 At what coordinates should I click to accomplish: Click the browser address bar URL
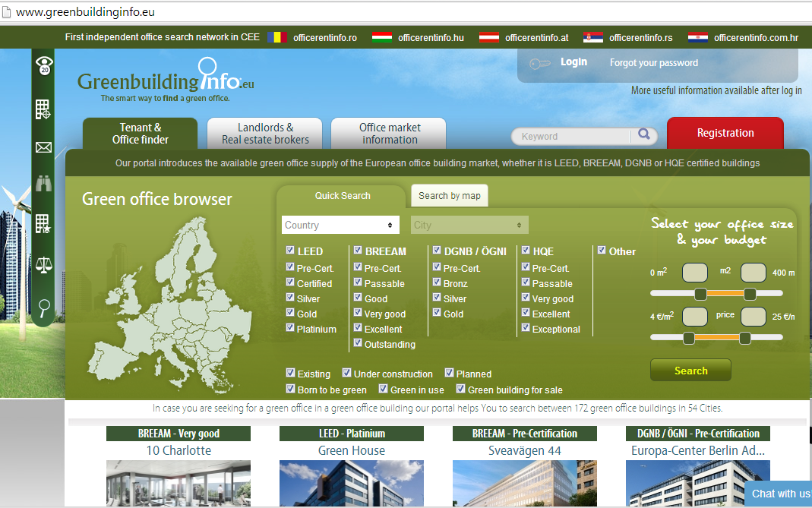(x=85, y=12)
